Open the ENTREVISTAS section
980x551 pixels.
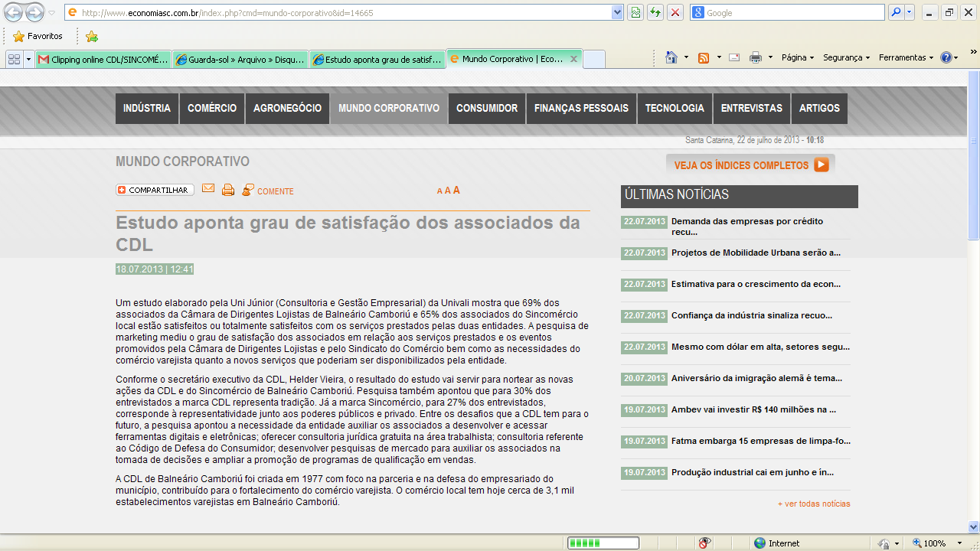tap(752, 109)
